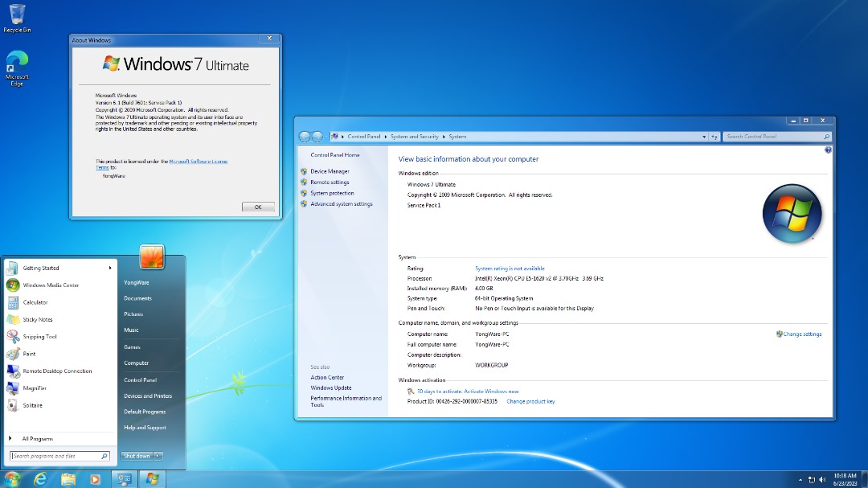The width and height of the screenshot is (868, 488).
Task: Open Snipping Tool from Start menu
Action: tap(39, 337)
